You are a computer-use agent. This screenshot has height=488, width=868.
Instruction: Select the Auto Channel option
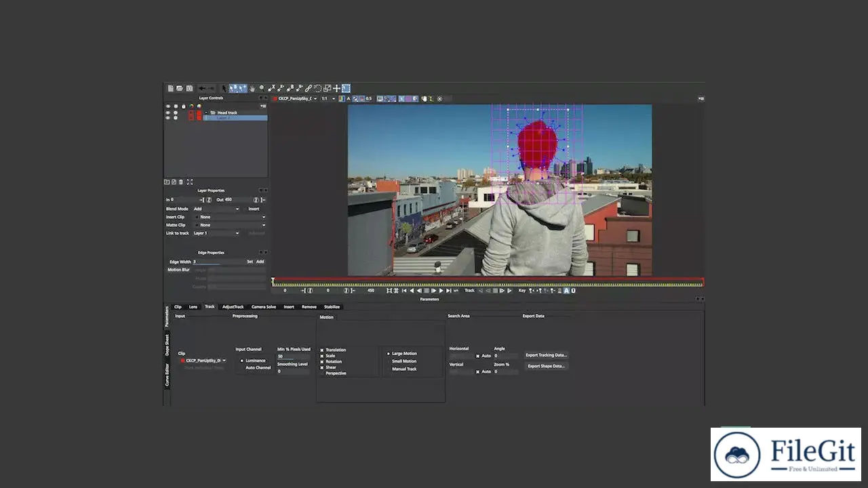click(242, 367)
